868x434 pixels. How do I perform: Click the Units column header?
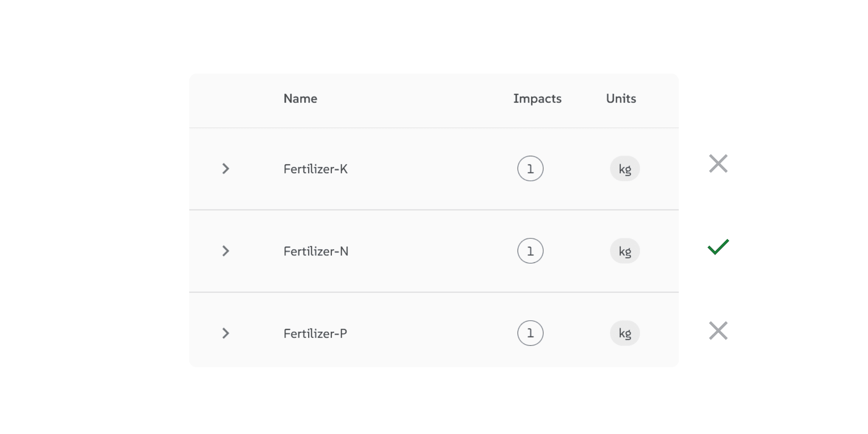point(621,99)
